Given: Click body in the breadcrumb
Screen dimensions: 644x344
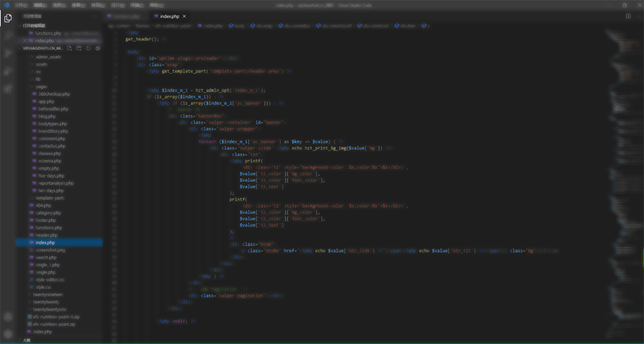Looking at the screenshot, I should 237,26.
